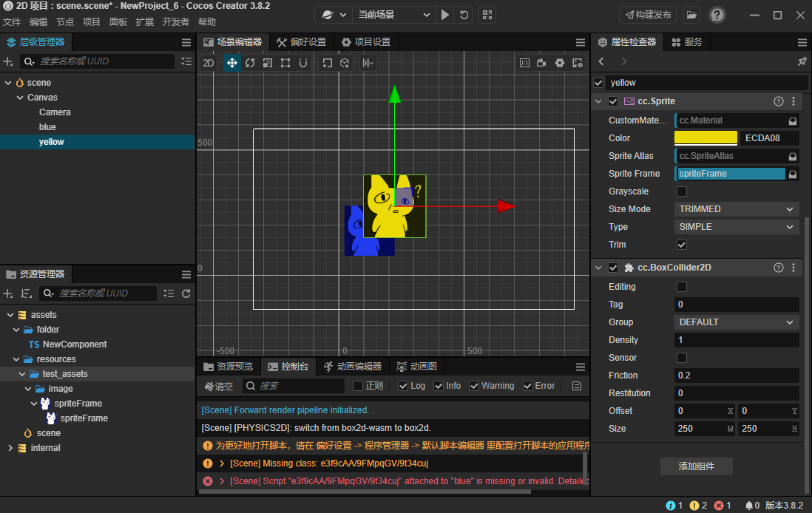
Task: Open the collider Group dropdown
Action: click(737, 322)
